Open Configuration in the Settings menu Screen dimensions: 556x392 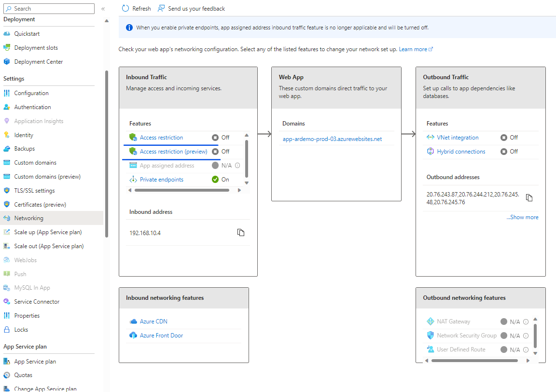(x=31, y=93)
